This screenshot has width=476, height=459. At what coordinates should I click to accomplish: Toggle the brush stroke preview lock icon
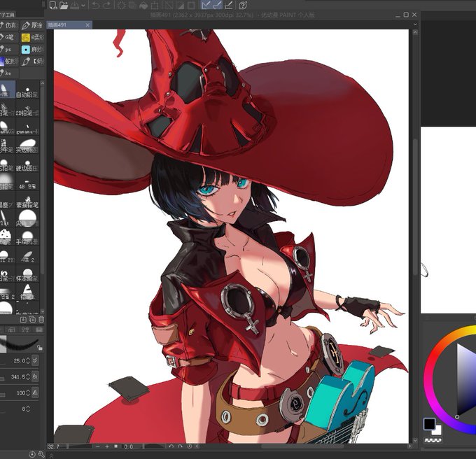coord(40,348)
